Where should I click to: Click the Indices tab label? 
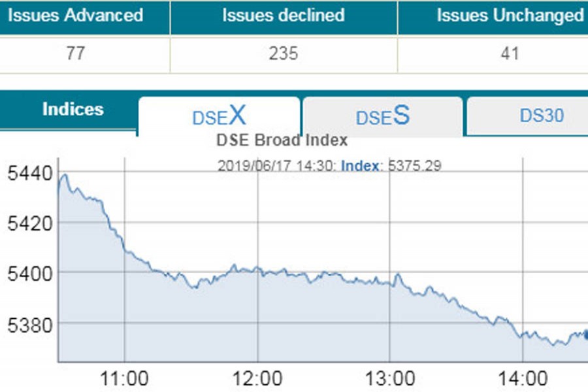click(73, 109)
